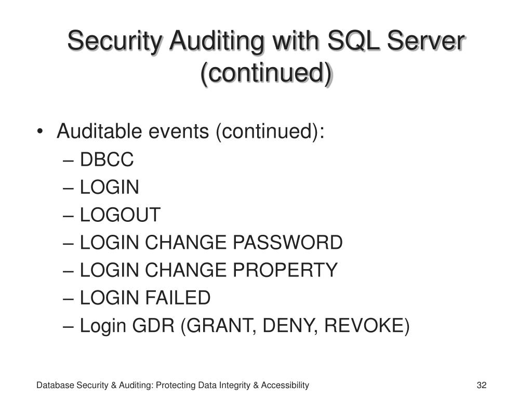Click the slide title Security Auditing with SQL Server
This screenshot has width=532, height=399.
coord(266,41)
